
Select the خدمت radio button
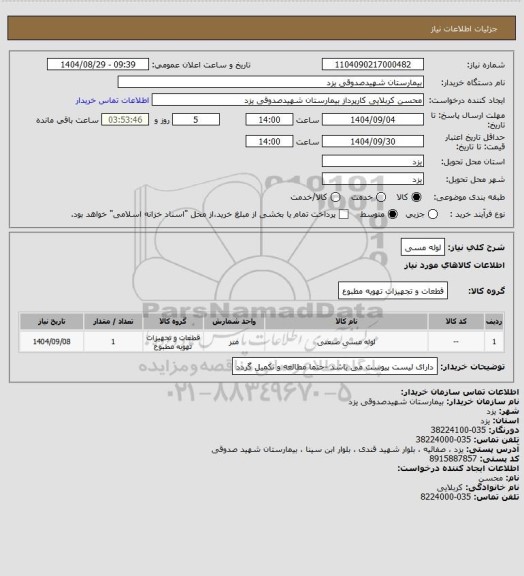(381, 197)
